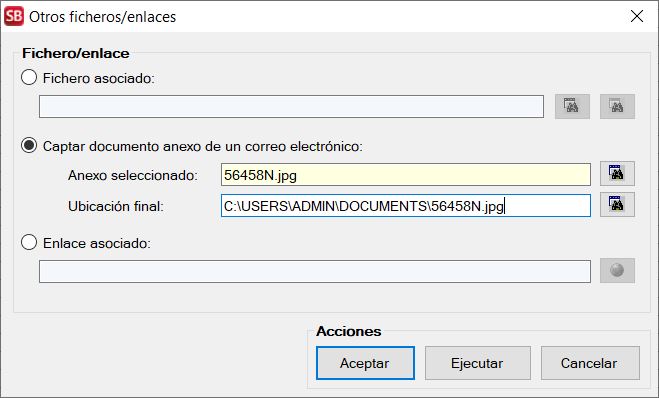Screen dimensions: 659x398
Task: Click the empty Enlace asociado text box
Action: (315, 271)
